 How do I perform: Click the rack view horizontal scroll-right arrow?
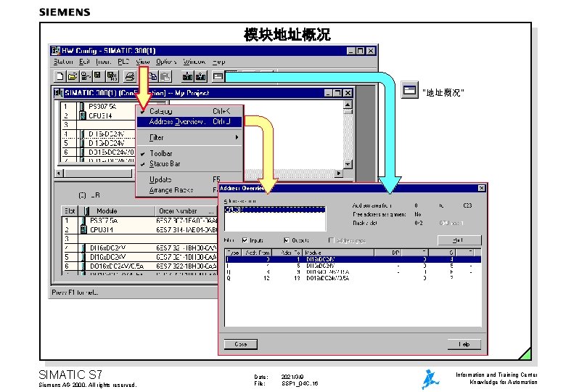[x=339, y=173]
